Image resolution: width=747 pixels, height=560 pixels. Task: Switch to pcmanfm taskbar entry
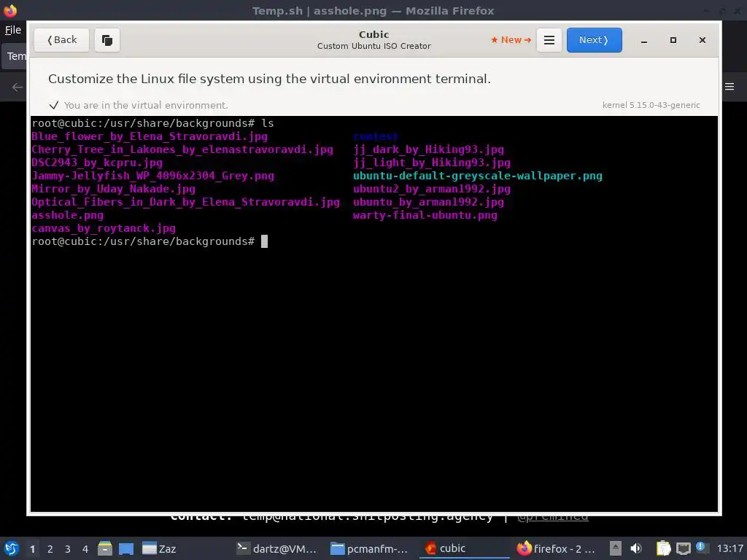click(369, 548)
